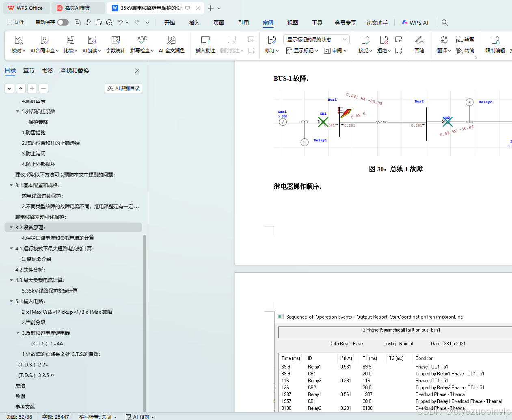This screenshot has height=420, width=512.
Task: Click the WPS AI button
Action: coord(415,23)
